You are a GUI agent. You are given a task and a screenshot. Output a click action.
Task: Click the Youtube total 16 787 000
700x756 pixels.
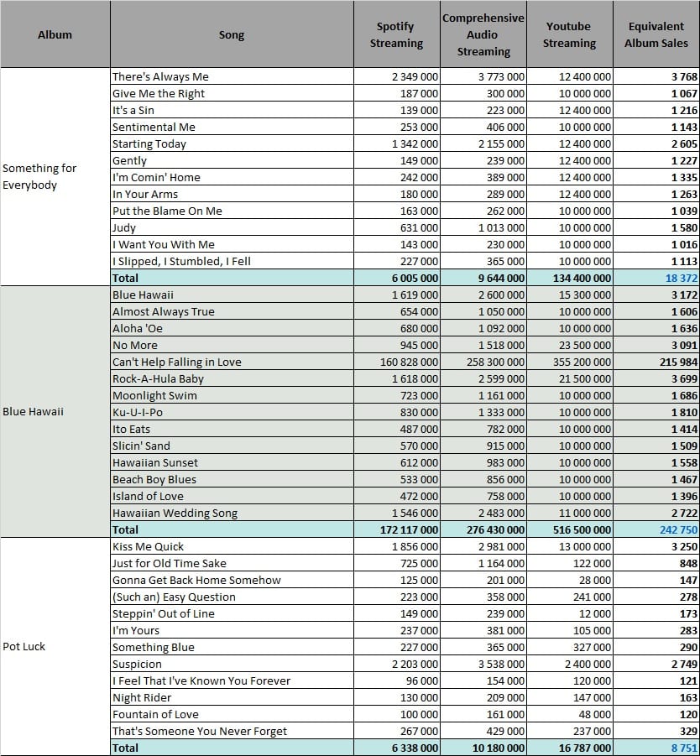[570, 748]
